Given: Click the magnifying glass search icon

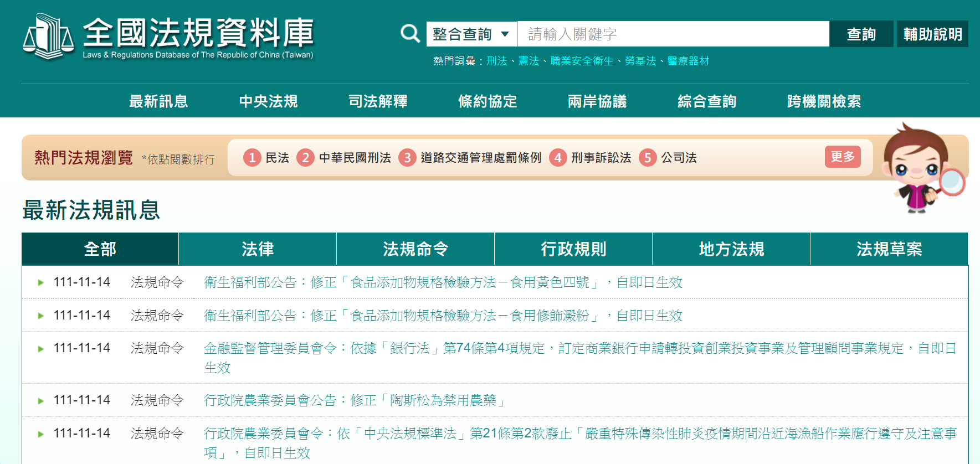Looking at the screenshot, I should 411,34.
